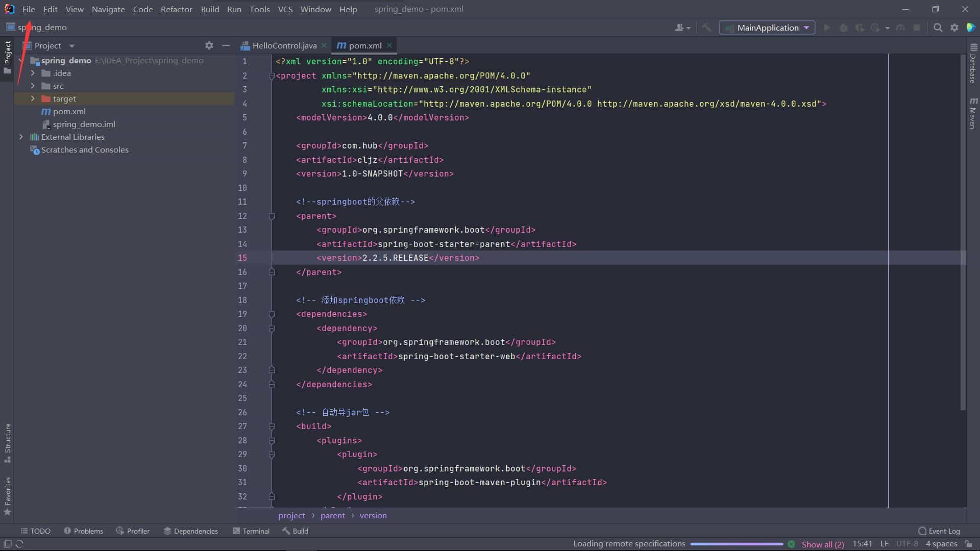980x551 pixels.
Task: Click Show all (2) background tasks link
Action: click(822, 544)
